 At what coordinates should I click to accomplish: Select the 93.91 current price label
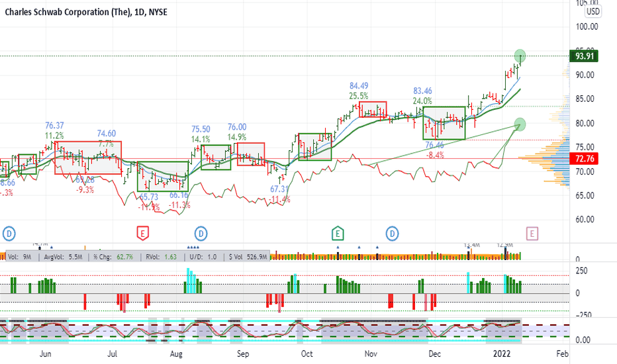pos(584,56)
